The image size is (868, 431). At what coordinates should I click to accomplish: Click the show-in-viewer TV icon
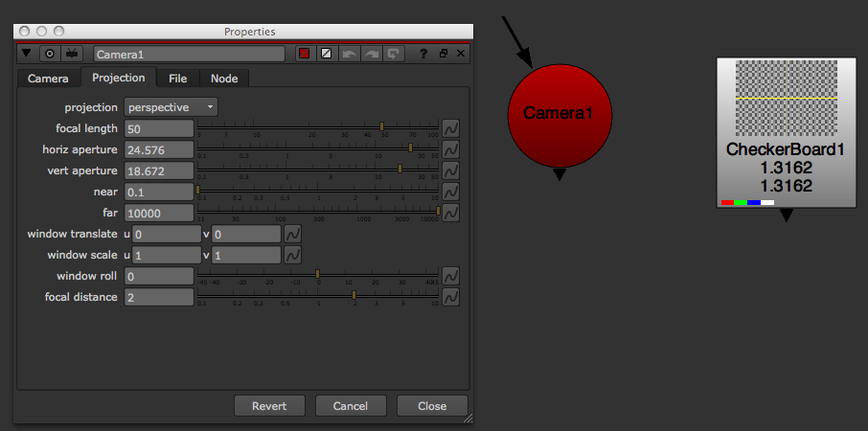[x=73, y=54]
